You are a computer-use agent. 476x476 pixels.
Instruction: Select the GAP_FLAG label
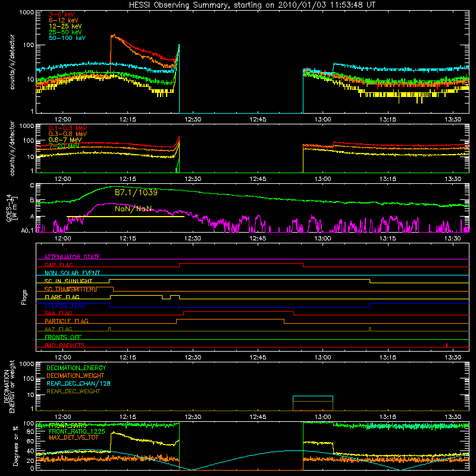[58, 265]
